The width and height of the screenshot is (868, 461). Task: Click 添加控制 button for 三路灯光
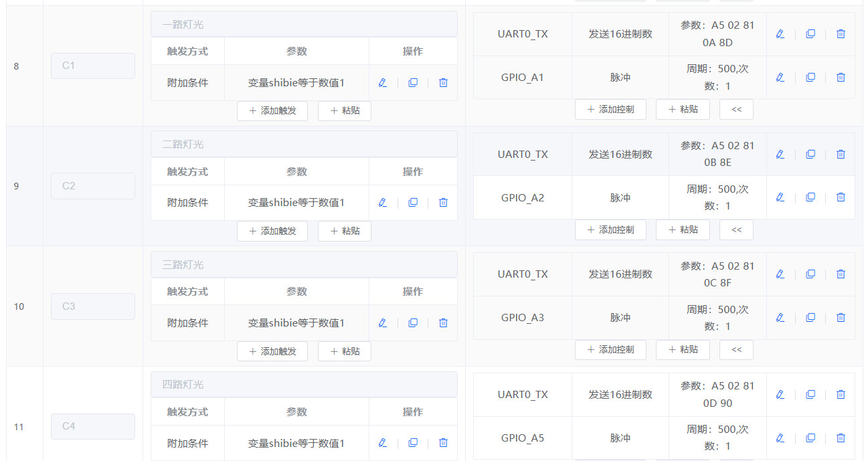point(610,349)
